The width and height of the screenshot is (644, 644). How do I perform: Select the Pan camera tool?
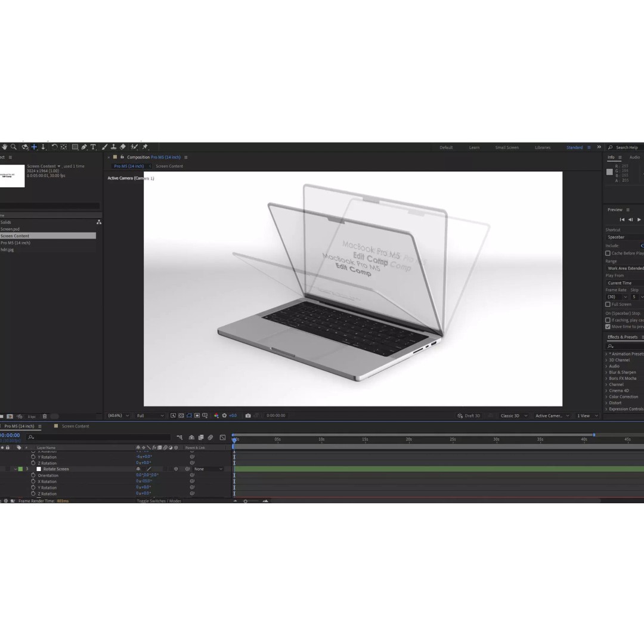tap(34, 147)
